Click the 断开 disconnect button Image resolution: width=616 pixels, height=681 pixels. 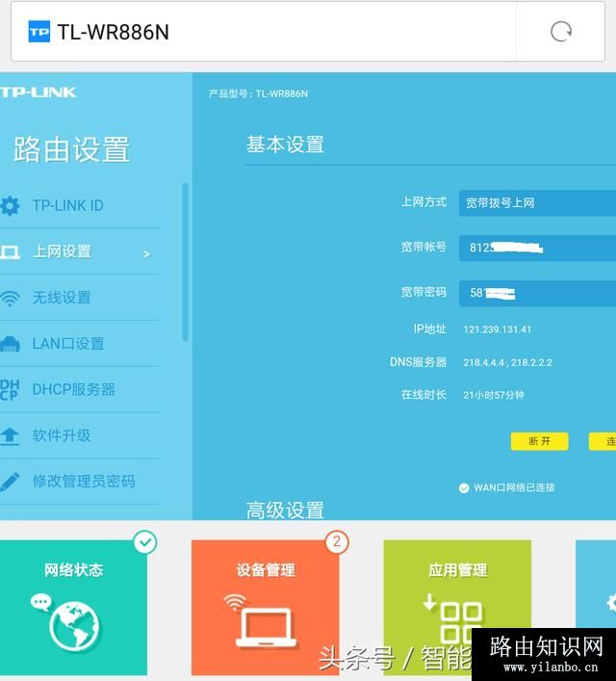(x=540, y=441)
